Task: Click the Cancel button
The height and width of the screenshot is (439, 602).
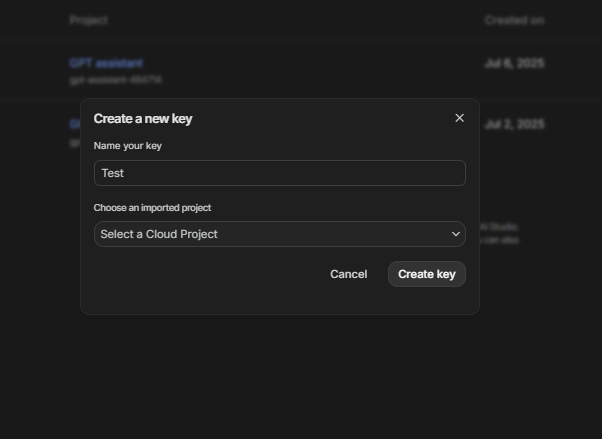Action: 349,274
